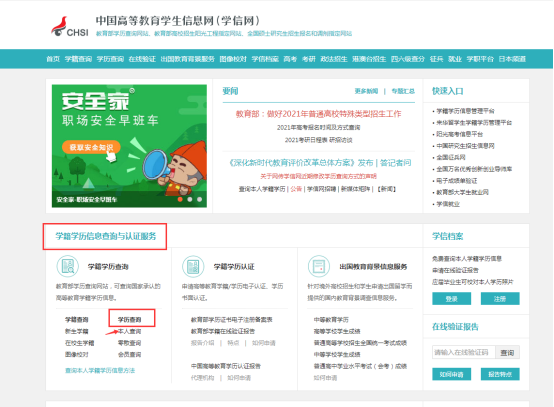
Task: Click 本人查询 under 学历查询
Action: pyautogui.click(x=129, y=331)
